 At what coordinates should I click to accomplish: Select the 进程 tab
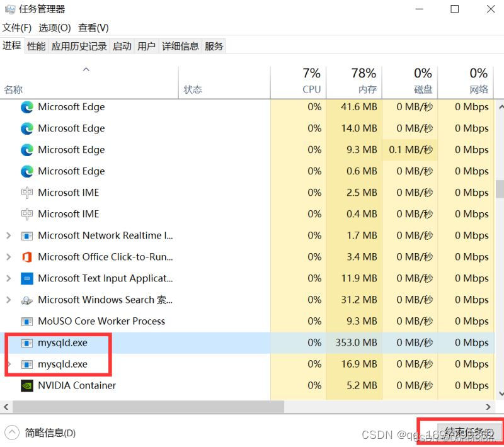click(x=12, y=45)
